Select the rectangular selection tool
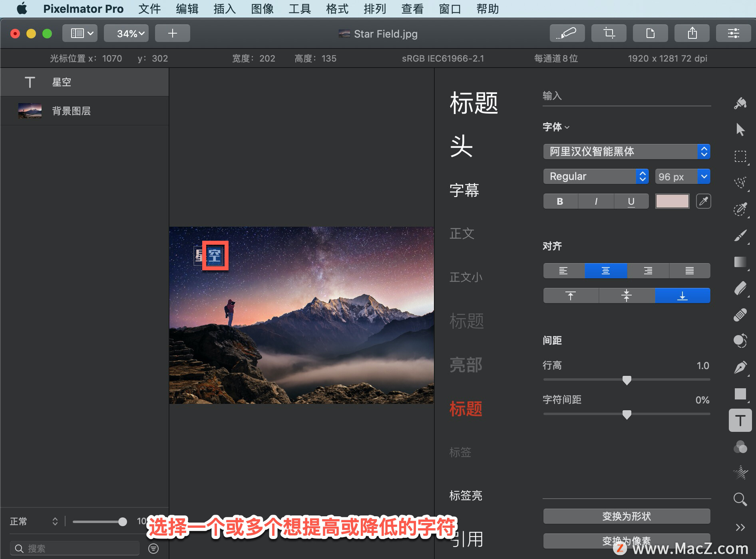The height and width of the screenshot is (559, 756). 740,156
